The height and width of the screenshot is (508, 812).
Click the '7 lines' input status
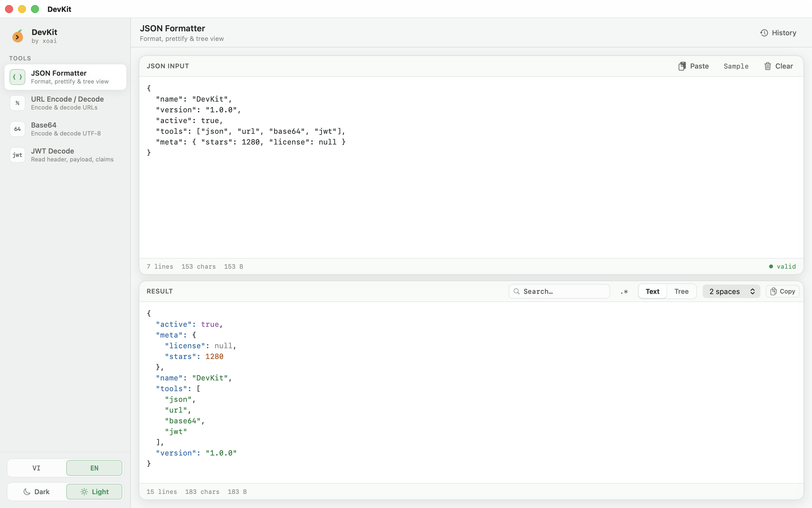pyautogui.click(x=160, y=266)
